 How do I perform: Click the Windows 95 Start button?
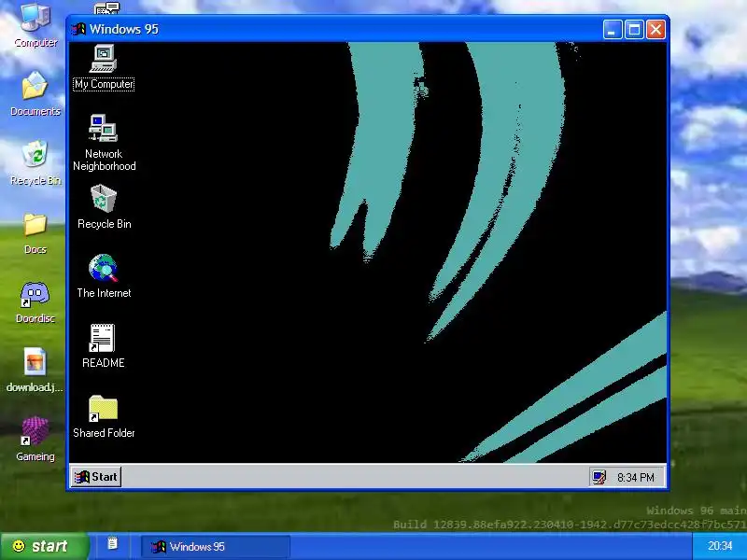pos(96,477)
